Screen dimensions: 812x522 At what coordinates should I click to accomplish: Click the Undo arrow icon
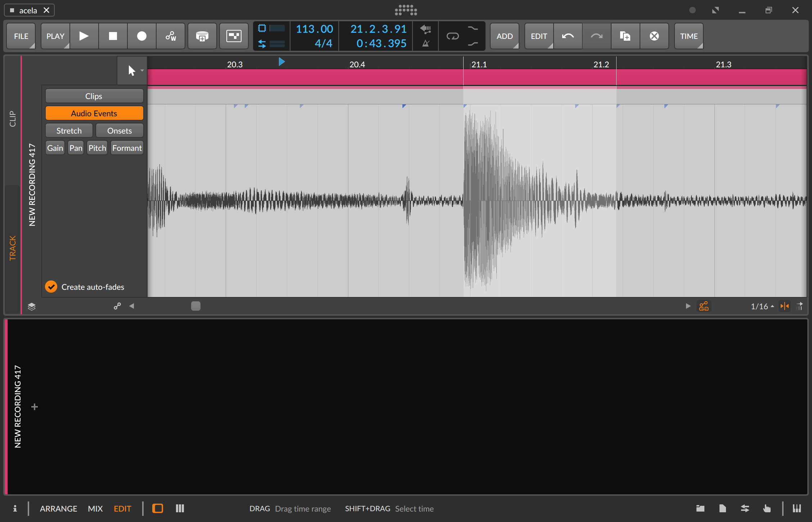(x=568, y=36)
